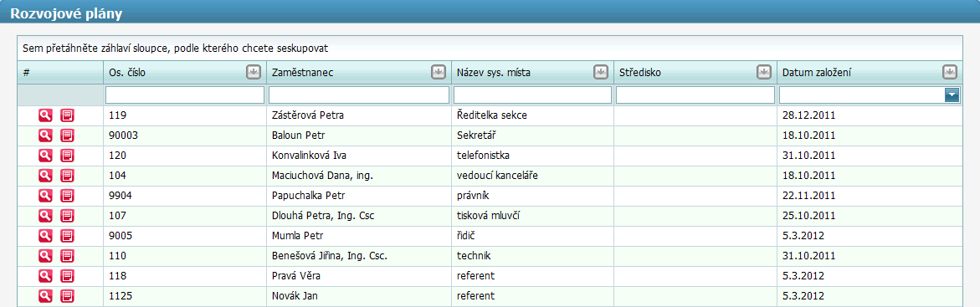Viewport: 980px width, 307px height.
Task: Select Os. číslo cell 90003
Action: pos(185,136)
